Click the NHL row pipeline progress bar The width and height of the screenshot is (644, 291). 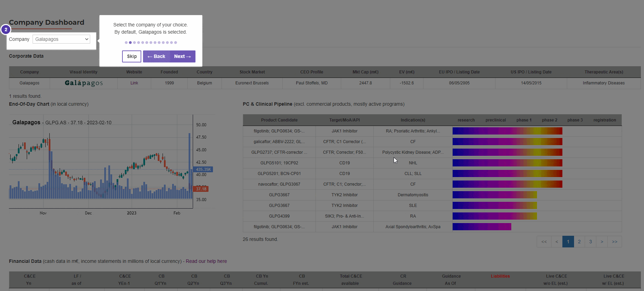(x=508, y=163)
